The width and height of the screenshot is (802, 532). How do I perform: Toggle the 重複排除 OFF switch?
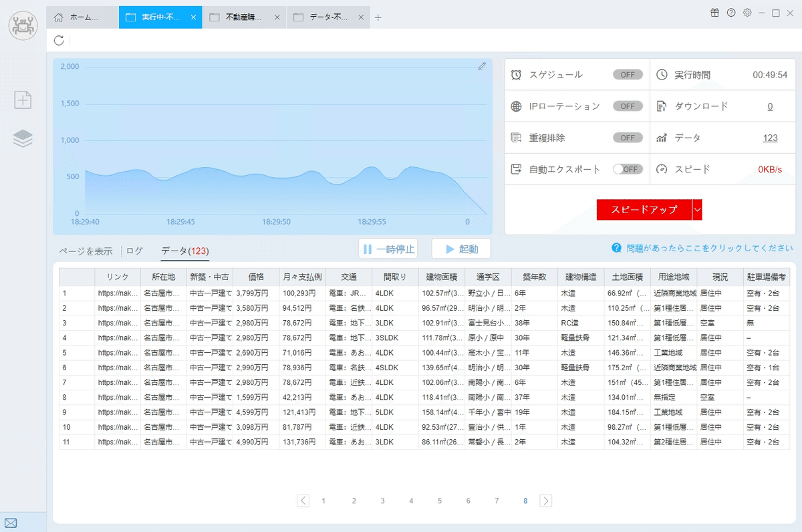click(x=628, y=138)
